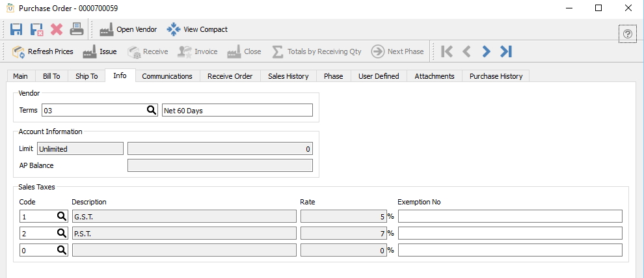
Task: Issue the purchase order
Action: (x=100, y=51)
